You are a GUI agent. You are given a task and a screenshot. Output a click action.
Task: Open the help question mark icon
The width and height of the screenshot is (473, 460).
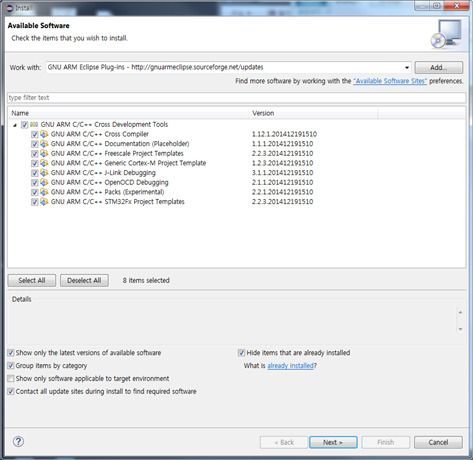tap(18, 442)
